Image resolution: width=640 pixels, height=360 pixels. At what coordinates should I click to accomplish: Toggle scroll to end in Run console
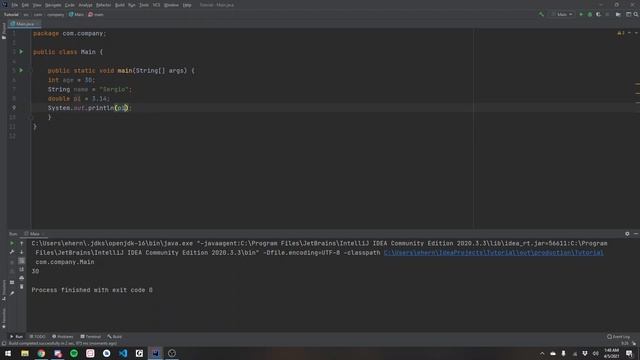point(22,269)
